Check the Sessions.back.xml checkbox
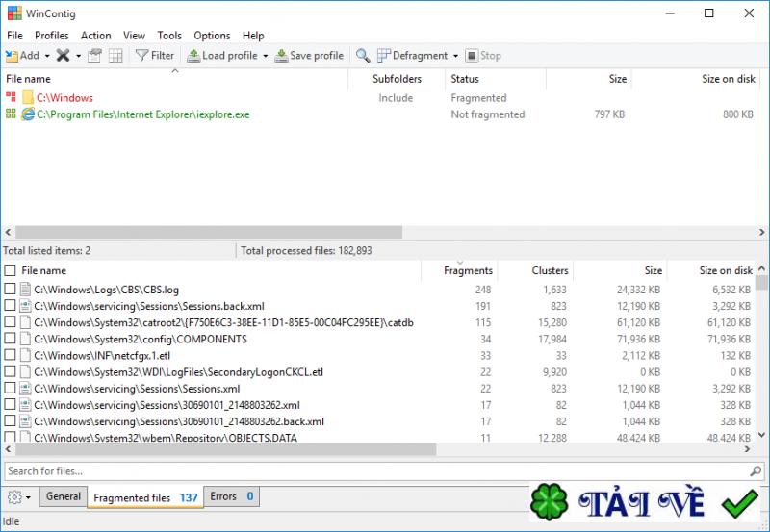 [x=10, y=306]
